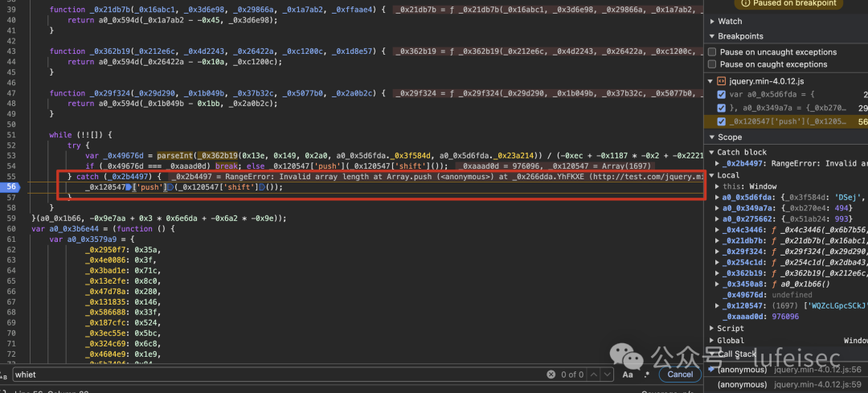Expand the _0x21db7b function entry in scope
The image size is (868, 393).
click(x=718, y=241)
